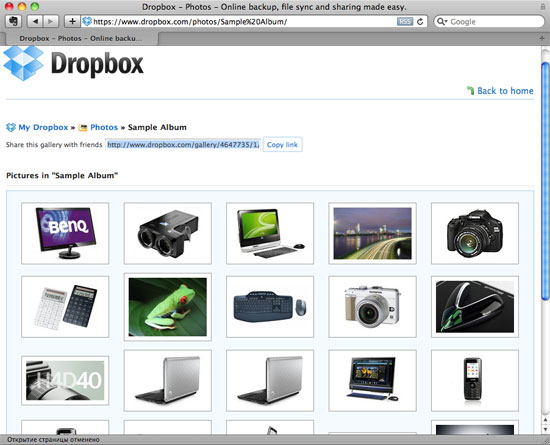Open the two calculators thumbnail
This screenshot has width=550, height=445.
click(x=65, y=307)
